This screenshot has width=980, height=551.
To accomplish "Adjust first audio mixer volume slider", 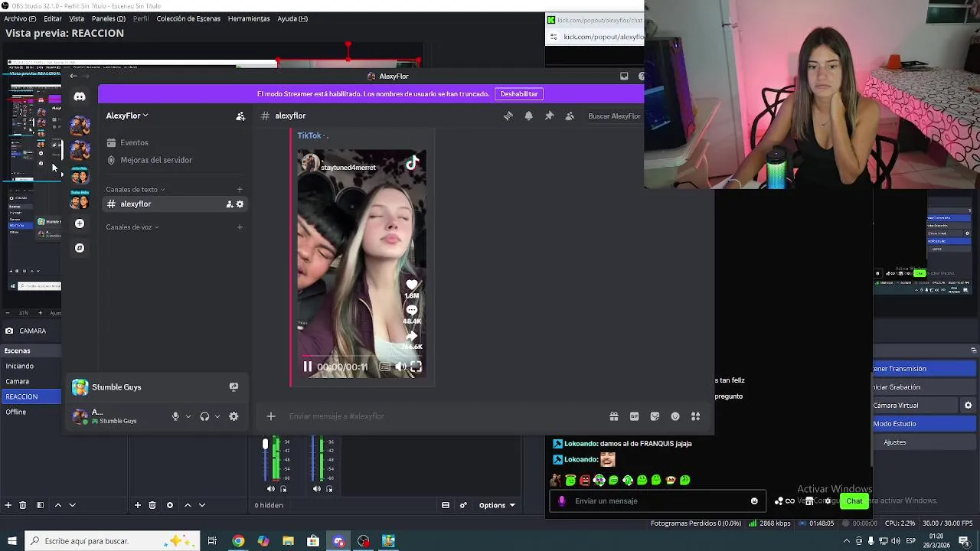I will (x=266, y=445).
